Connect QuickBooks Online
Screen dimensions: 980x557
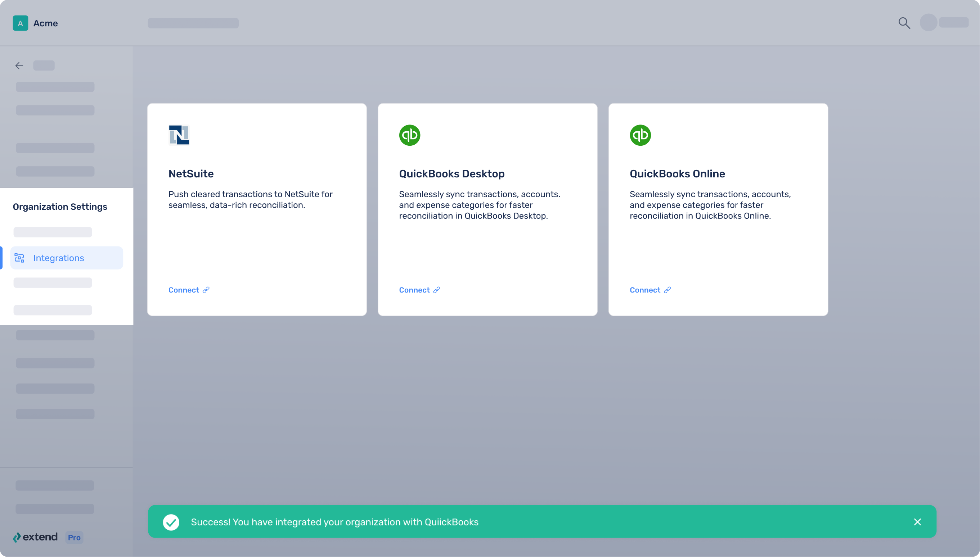point(645,290)
